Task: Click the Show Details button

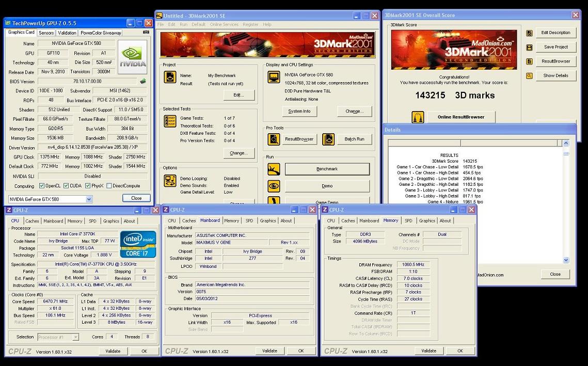Action: pyautogui.click(x=556, y=76)
